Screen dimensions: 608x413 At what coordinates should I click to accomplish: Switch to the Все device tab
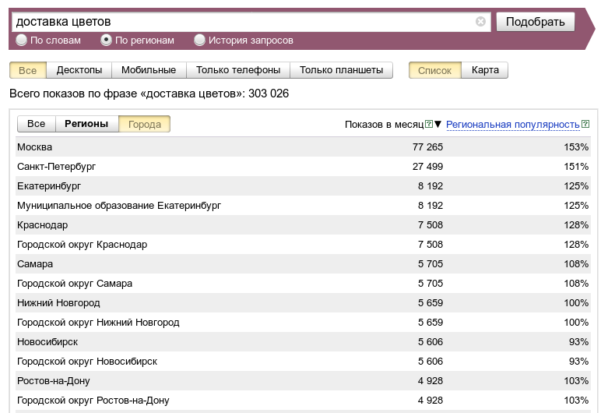click(28, 70)
